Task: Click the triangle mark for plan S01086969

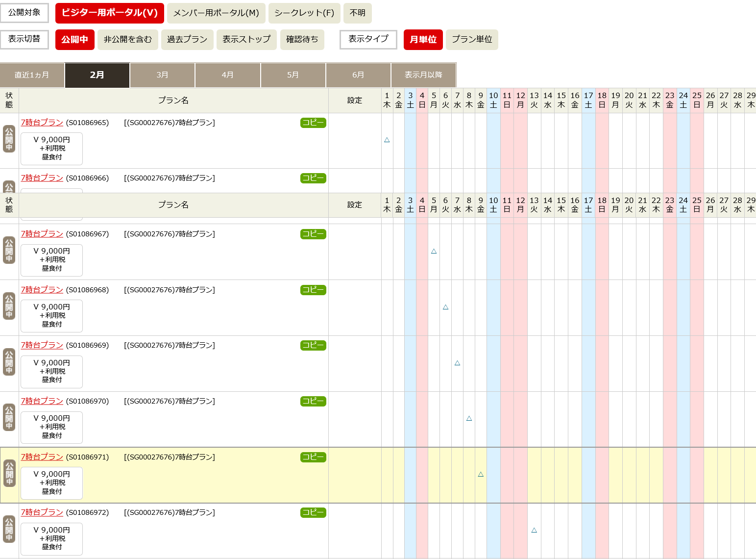Action: click(457, 363)
